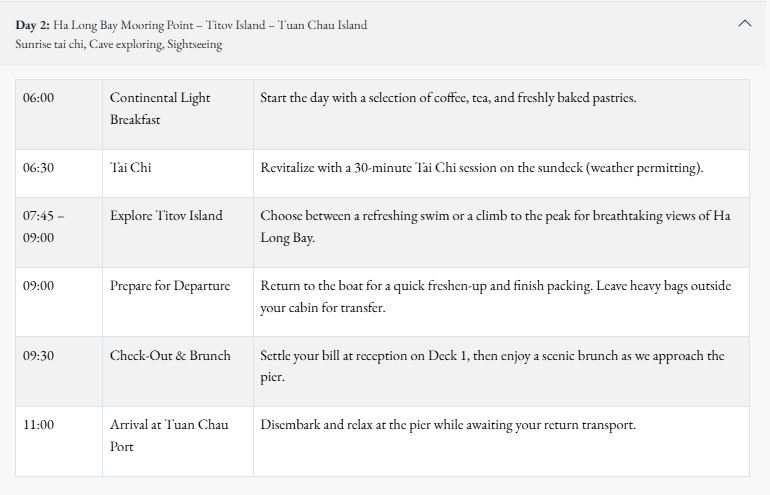Screen dimensions: 770x495
Task: Click Check-Out & Brunch activity cell
Action: 170,356
